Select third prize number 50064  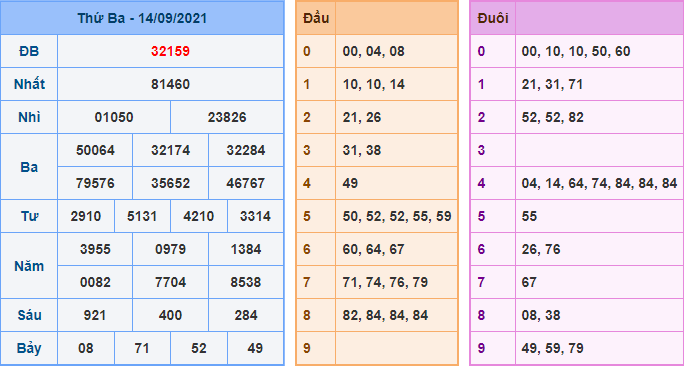point(95,151)
